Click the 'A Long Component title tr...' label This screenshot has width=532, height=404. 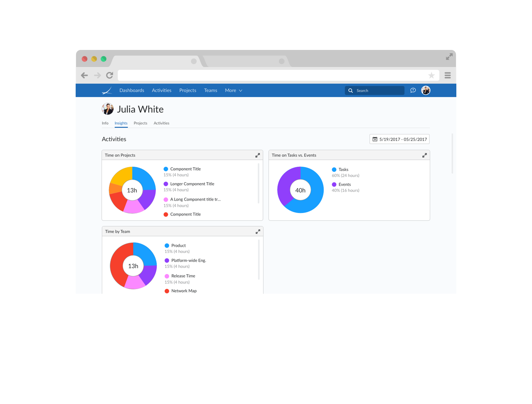(x=195, y=199)
